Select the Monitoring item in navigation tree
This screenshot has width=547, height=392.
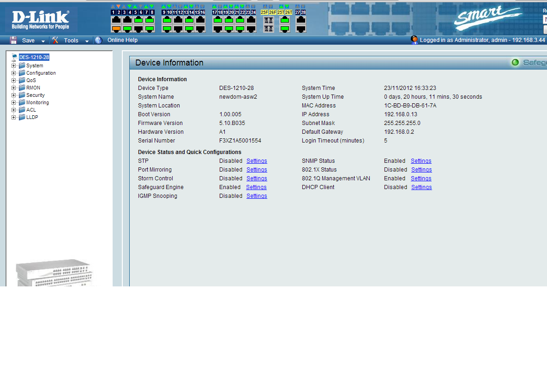tap(37, 102)
